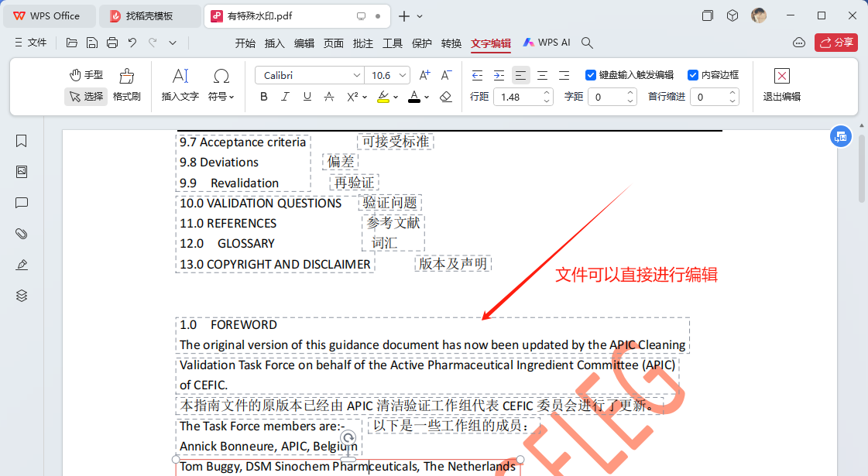Apply italic formatting
This screenshot has width=868, height=476.
click(285, 97)
